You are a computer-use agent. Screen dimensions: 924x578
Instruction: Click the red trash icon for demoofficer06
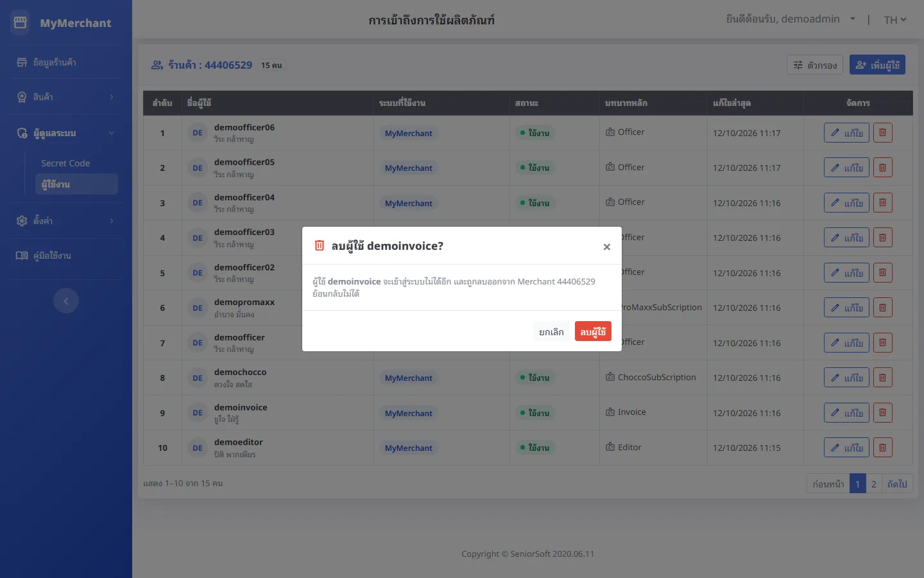882,133
